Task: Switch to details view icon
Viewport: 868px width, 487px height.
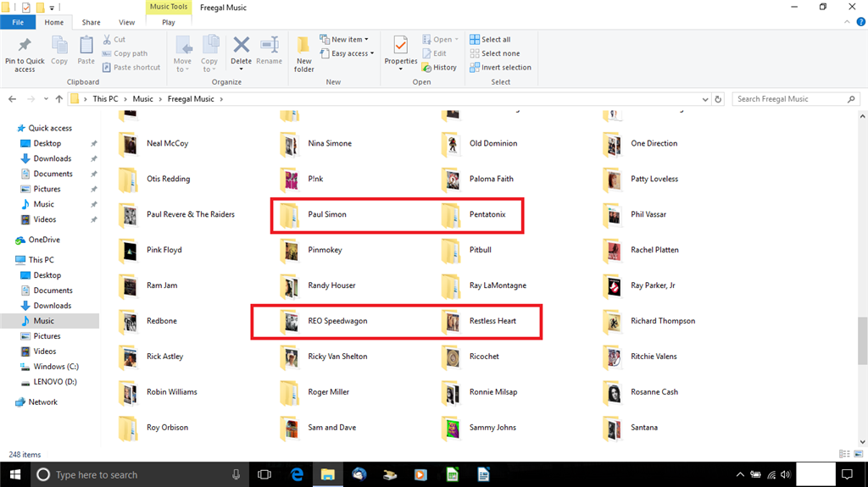Action: pos(844,454)
